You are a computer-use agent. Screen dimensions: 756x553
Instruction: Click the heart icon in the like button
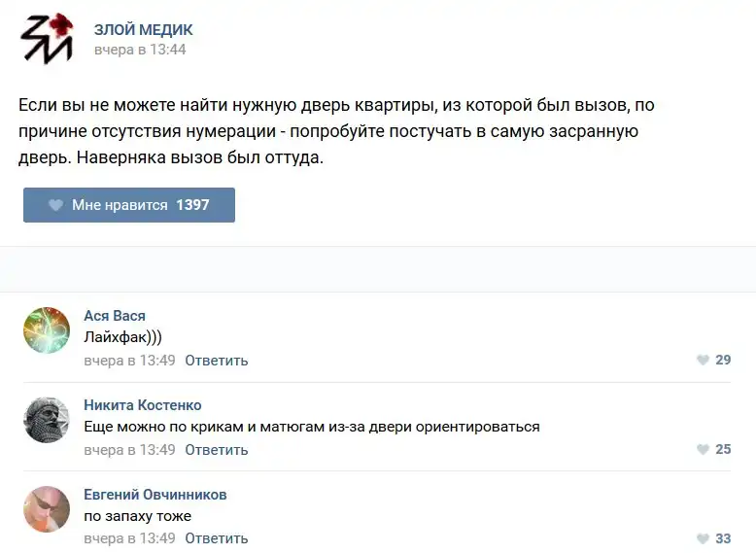pos(55,205)
